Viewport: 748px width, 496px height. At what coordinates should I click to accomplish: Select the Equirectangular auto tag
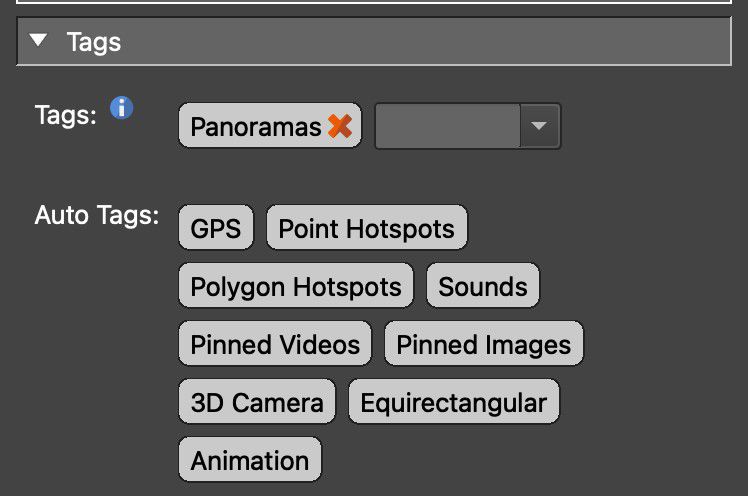[x=454, y=402]
